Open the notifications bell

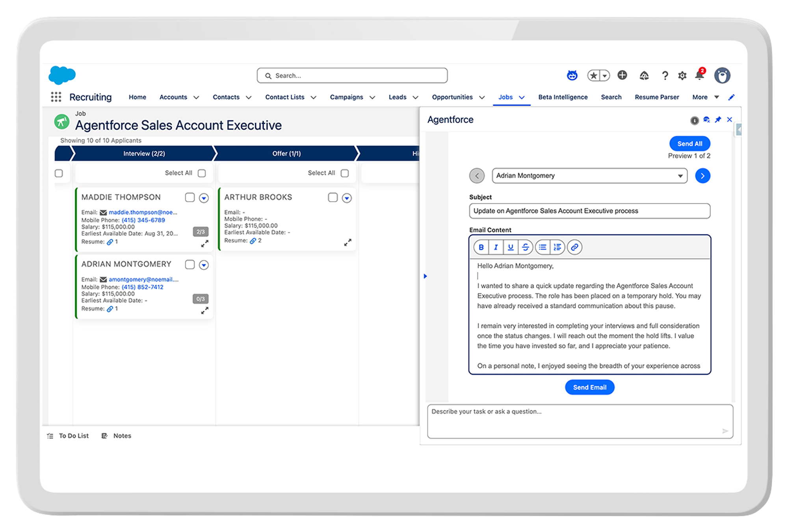[699, 75]
